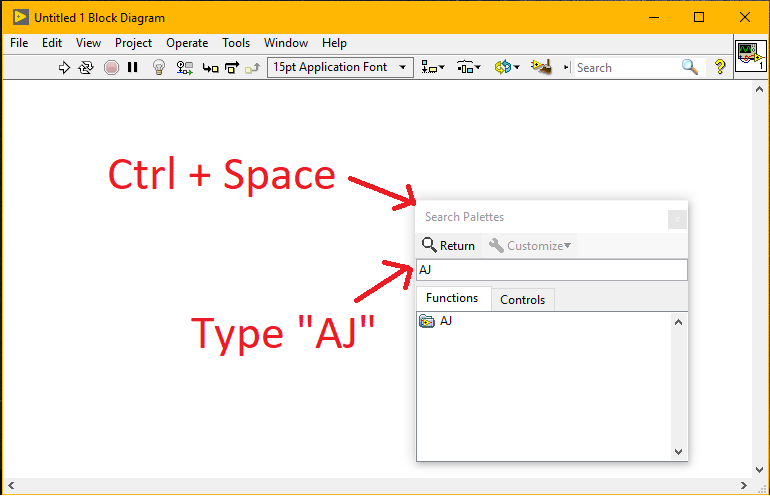Open the Tools menu
The image size is (770, 497).
coord(236,43)
